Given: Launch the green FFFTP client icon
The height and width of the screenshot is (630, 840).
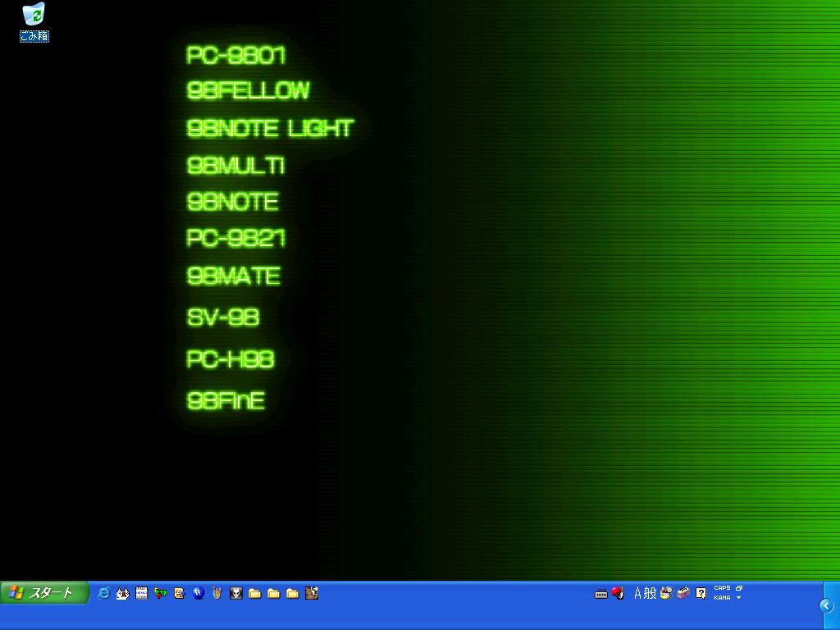Looking at the screenshot, I should [160, 593].
